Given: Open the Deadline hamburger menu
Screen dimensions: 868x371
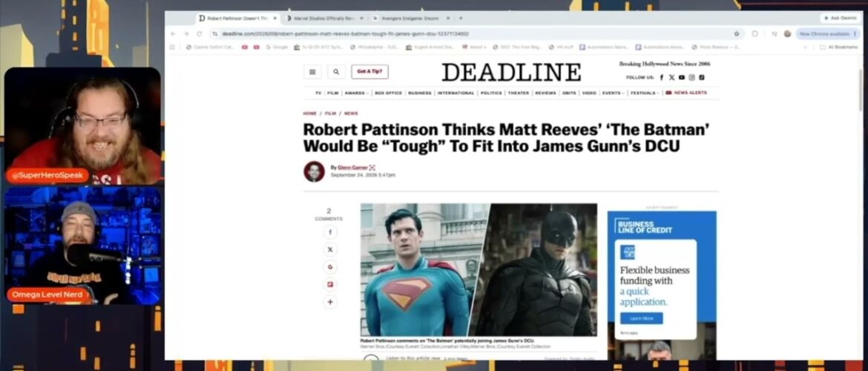Looking at the screenshot, I should [312, 71].
